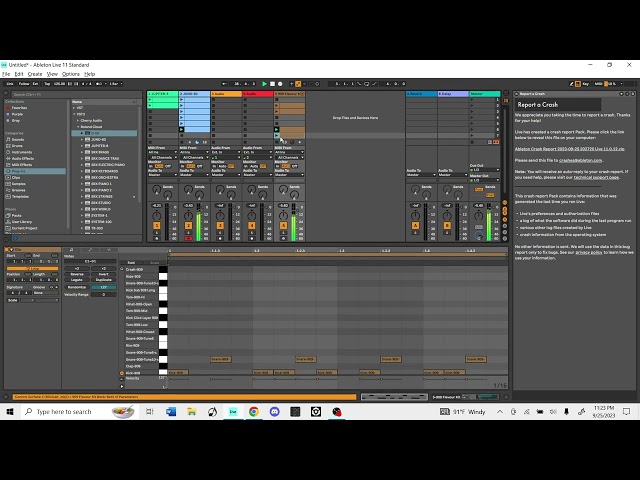Open the 1 Bar quantization dropdown
This screenshot has width=640, height=480.
click(x=115, y=84)
